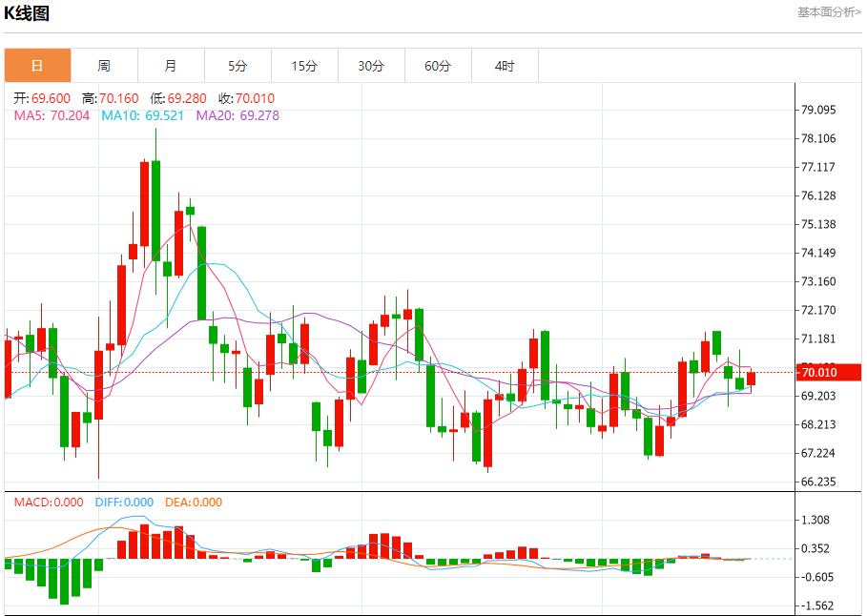Click the MA20: 69.278 indicator label
Viewport: 867px width, 616px height.
(x=237, y=115)
